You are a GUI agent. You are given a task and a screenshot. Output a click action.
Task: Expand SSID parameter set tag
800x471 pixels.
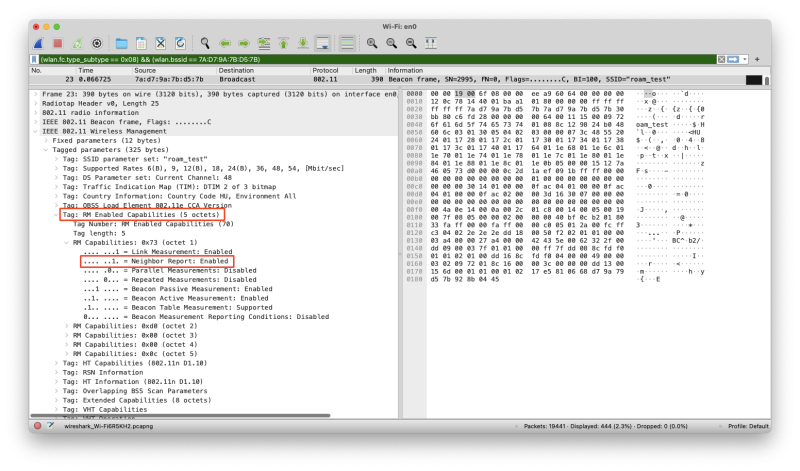pyautogui.click(x=56, y=159)
